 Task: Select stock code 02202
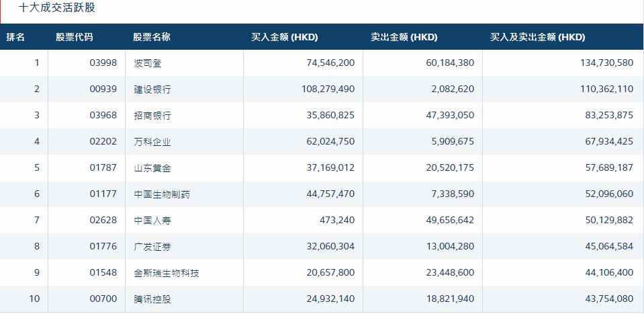pyautogui.click(x=103, y=142)
